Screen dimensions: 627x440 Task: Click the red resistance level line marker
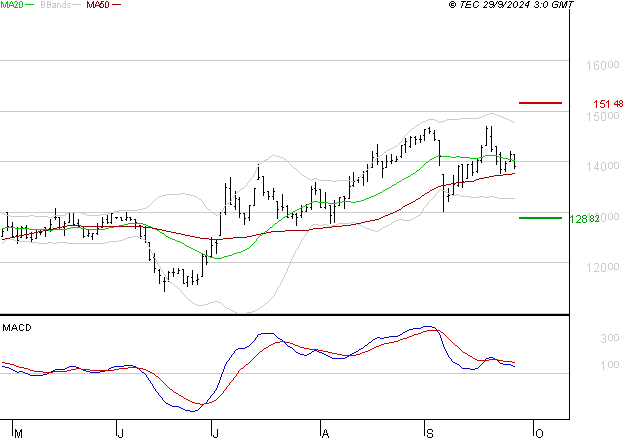click(x=540, y=103)
